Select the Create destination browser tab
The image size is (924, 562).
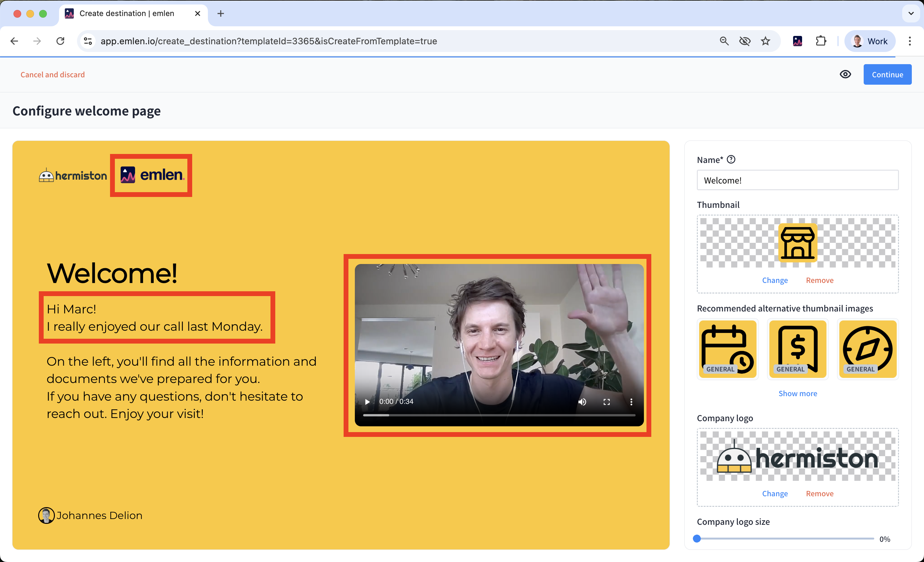[127, 13]
